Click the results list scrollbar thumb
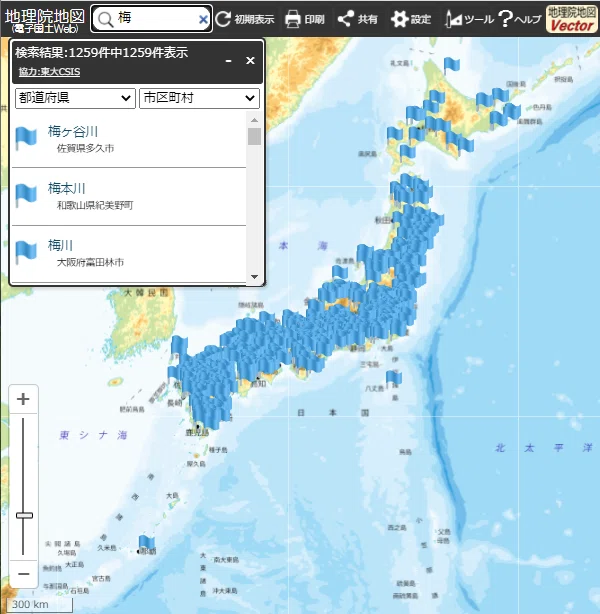This screenshot has height=614, width=600. pos(254,136)
